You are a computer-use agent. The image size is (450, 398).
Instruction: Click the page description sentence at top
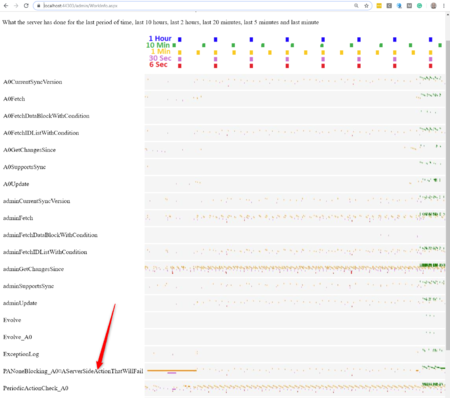161,22
